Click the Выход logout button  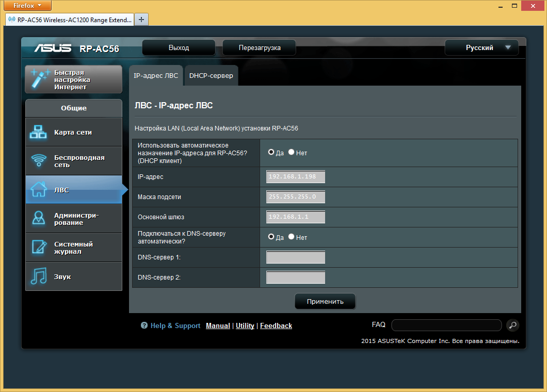coord(179,48)
